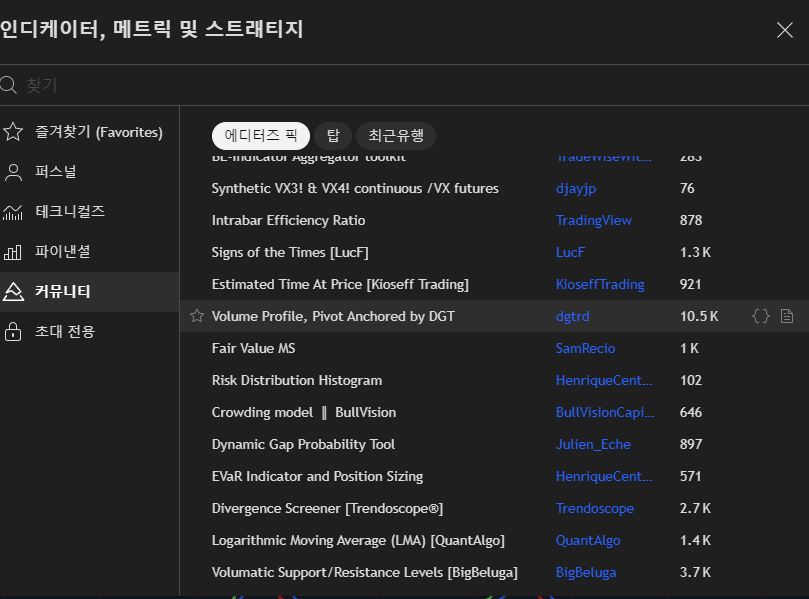This screenshot has width=809, height=599.
Task: Add Divergence Screener [Trendoscope®]
Action: [x=327, y=508]
